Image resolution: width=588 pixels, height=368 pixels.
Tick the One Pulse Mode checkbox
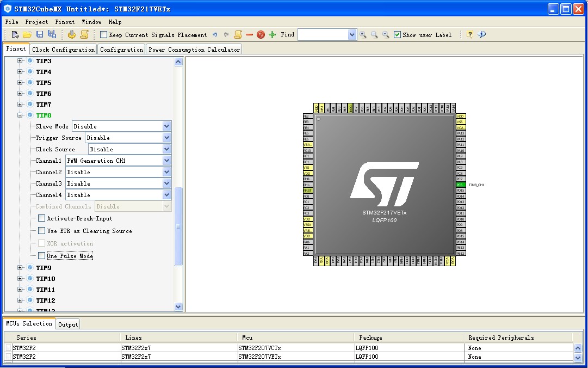click(42, 256)
